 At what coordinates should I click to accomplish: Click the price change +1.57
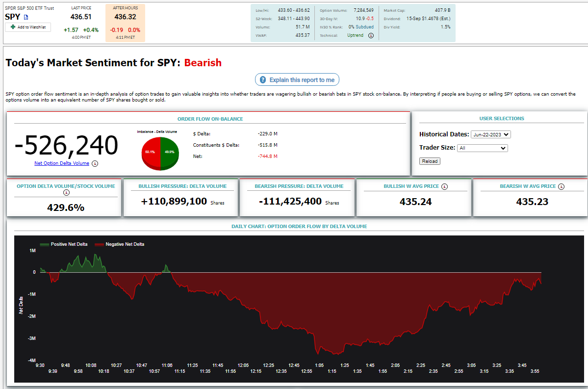click(x=71, y=30)
